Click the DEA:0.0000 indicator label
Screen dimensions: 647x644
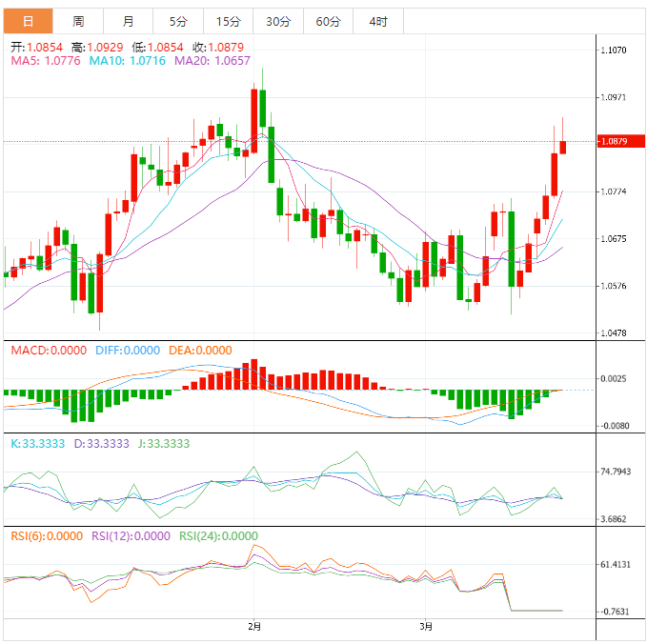coord(200,351)
